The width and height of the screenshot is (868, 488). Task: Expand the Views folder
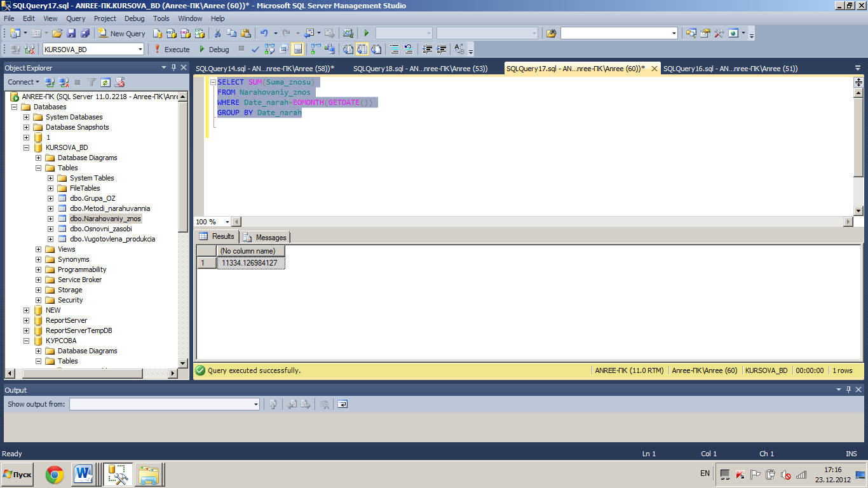point(38,249)
